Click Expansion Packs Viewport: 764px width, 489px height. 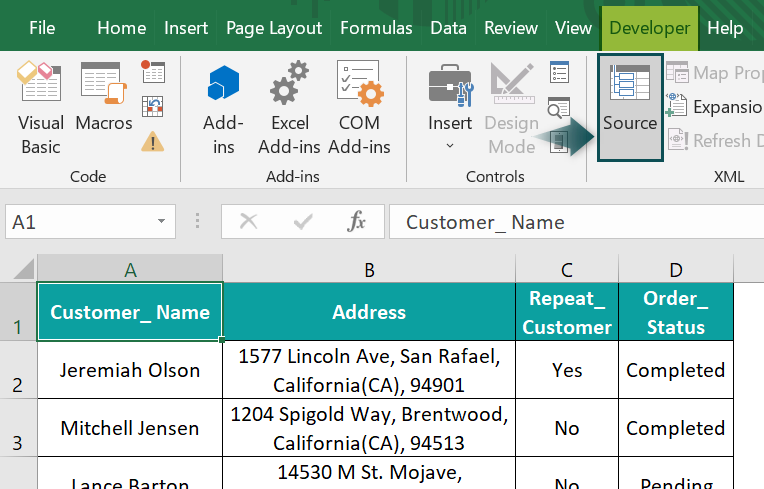click(714, 106)
